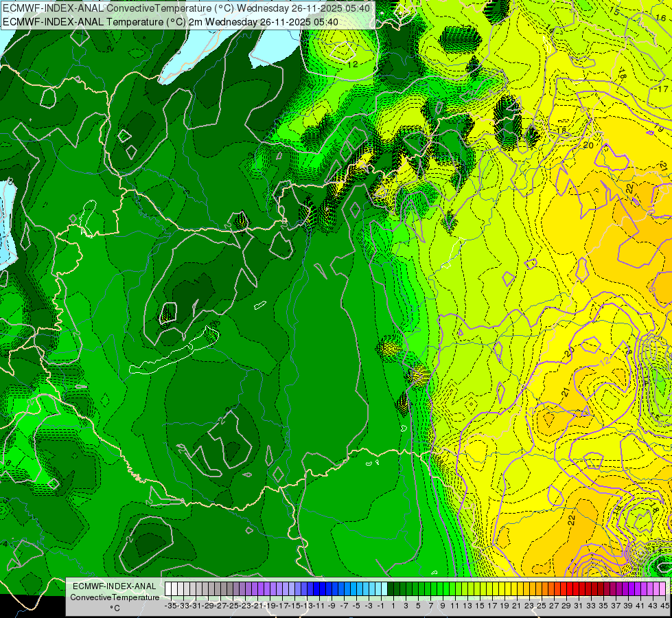Click the ConvectiveTemperature legend caption
The image size is (672, 618).
[115, 597]
